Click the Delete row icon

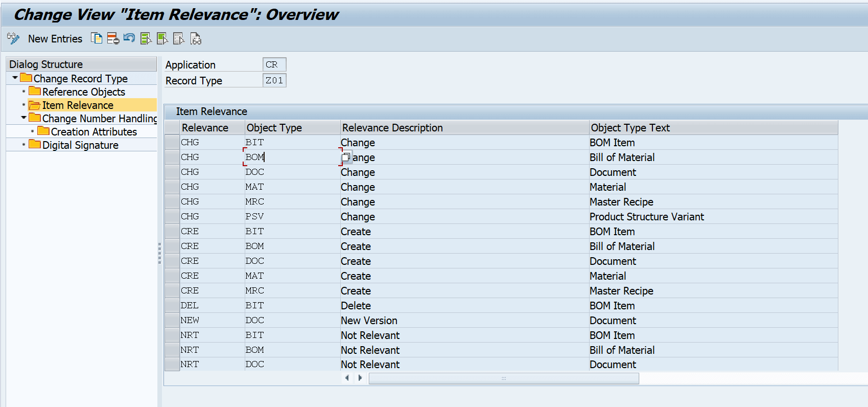113,38
